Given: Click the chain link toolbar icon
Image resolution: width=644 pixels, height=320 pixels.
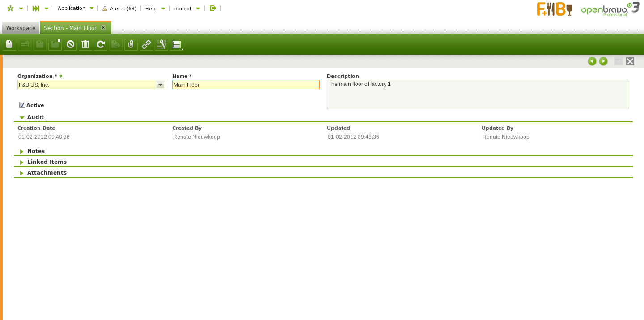Looking at the screenshot, I should (146, 44).
